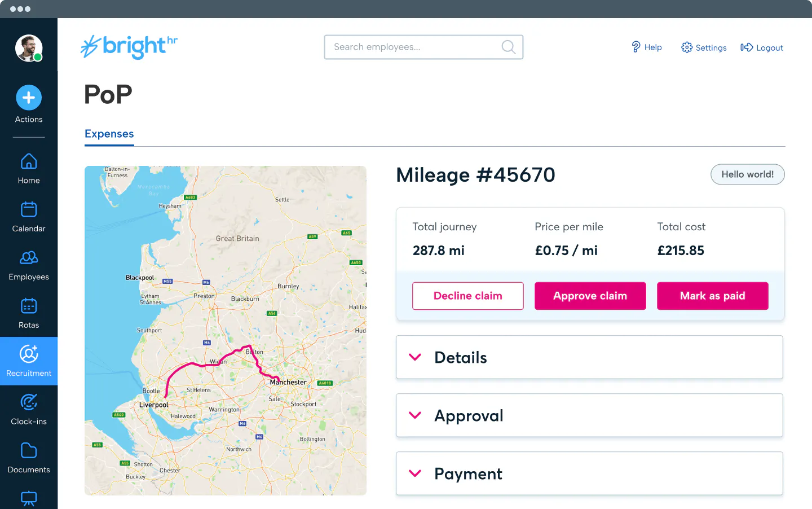Open the Calendar sidebar icon
Viewport: 812px width, 509px height.
(x=29, y=210)
